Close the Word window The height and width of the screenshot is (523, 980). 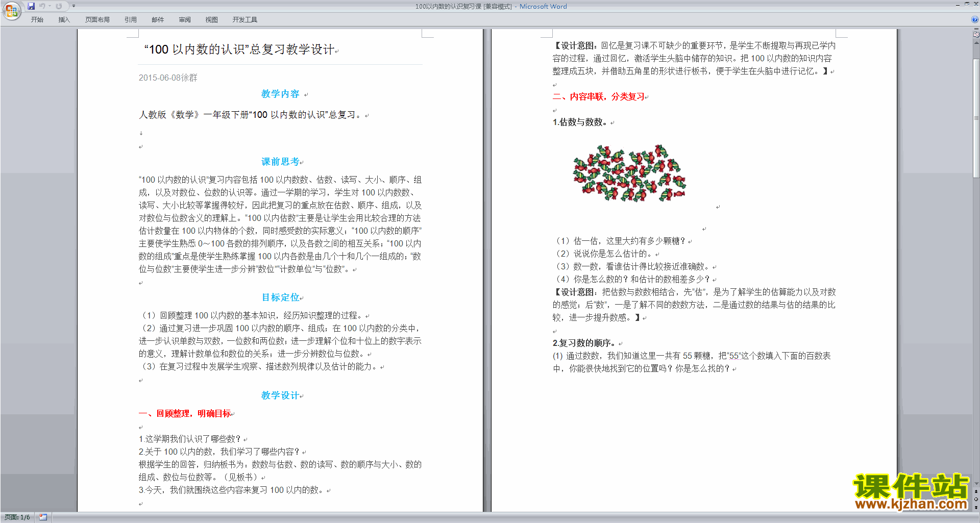pos(976,4)
